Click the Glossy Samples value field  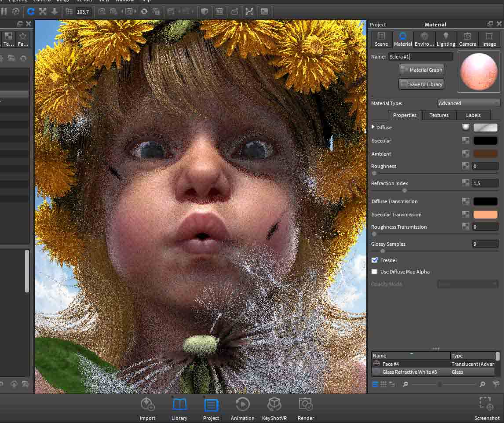[x=485, y=244]
